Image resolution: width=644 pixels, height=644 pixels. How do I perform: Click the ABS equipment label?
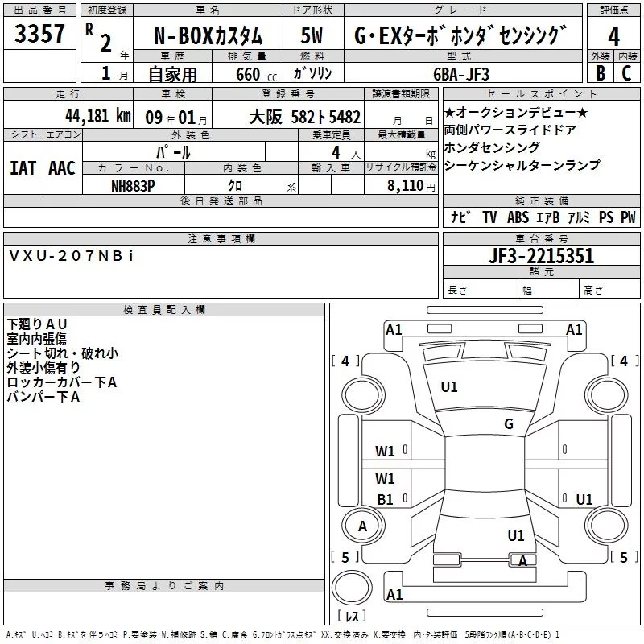pyautogui.click(x=518, y=217)
